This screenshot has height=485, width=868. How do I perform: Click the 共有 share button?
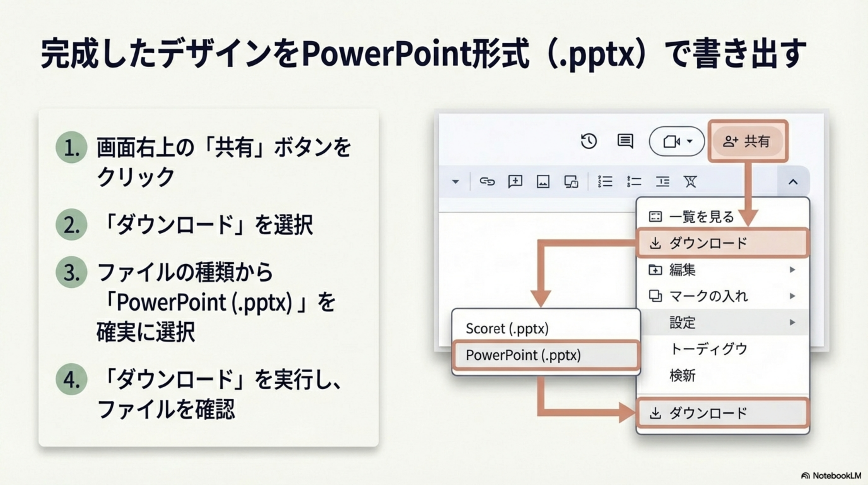click(748, 141)
